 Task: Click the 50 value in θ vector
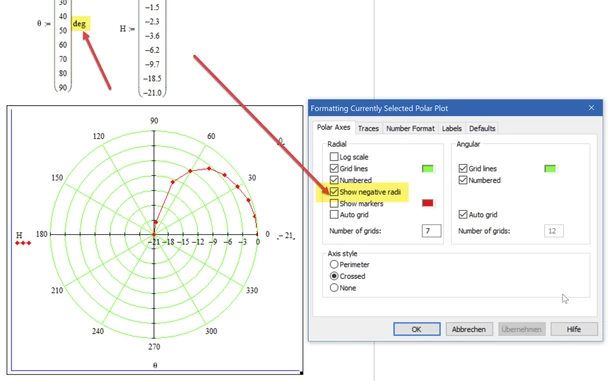pos(63,30)
